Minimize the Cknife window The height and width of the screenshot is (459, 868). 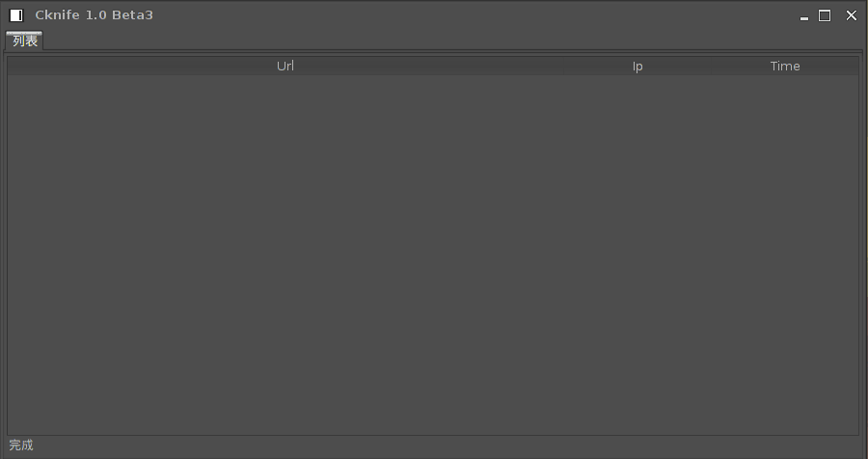point(803,16)
